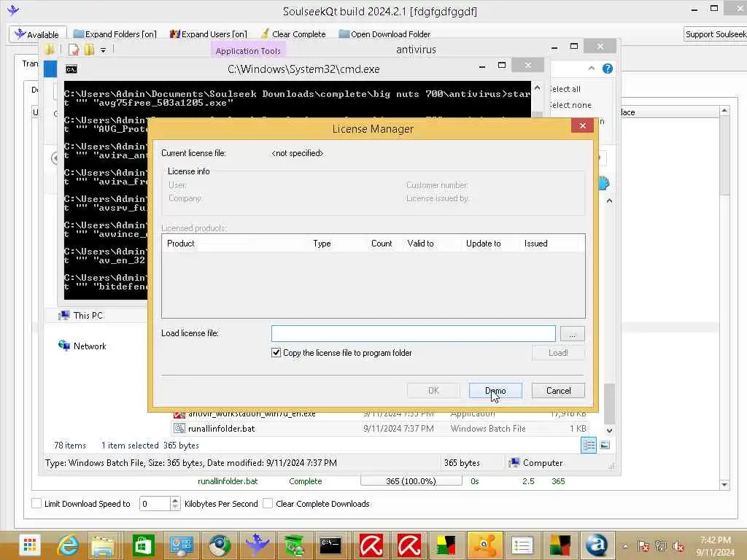This screenshot has height=560, width=747.
Task: Close the License Manager dialog with X
Action: (582, 125)
